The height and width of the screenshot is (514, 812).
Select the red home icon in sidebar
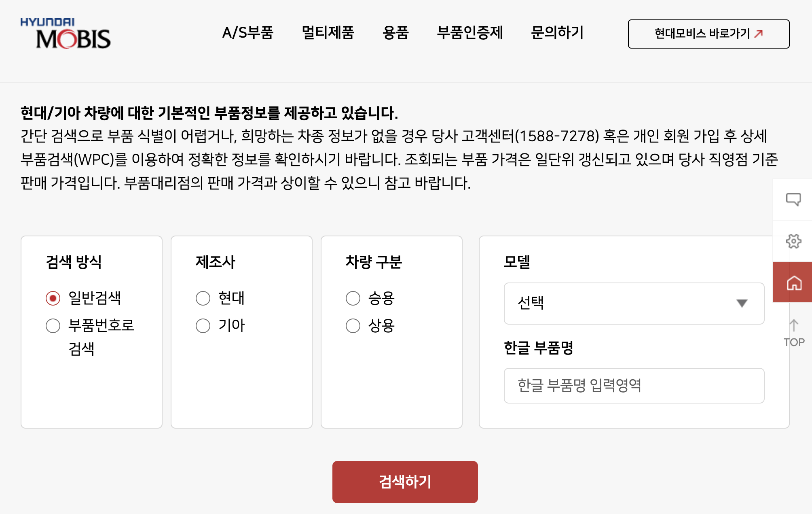click(x=794, y=282)
